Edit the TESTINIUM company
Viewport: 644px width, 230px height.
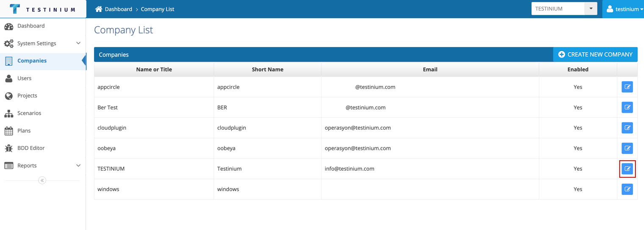627,169
